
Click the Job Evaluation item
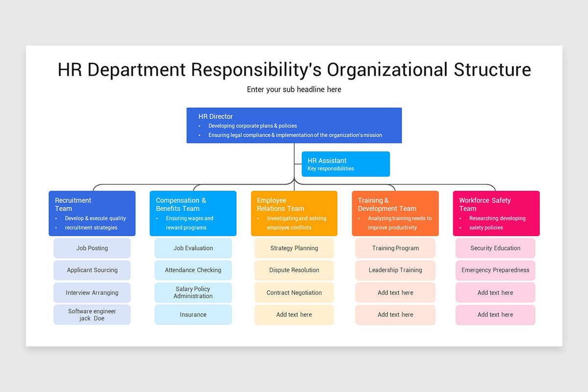pos(193,248)
